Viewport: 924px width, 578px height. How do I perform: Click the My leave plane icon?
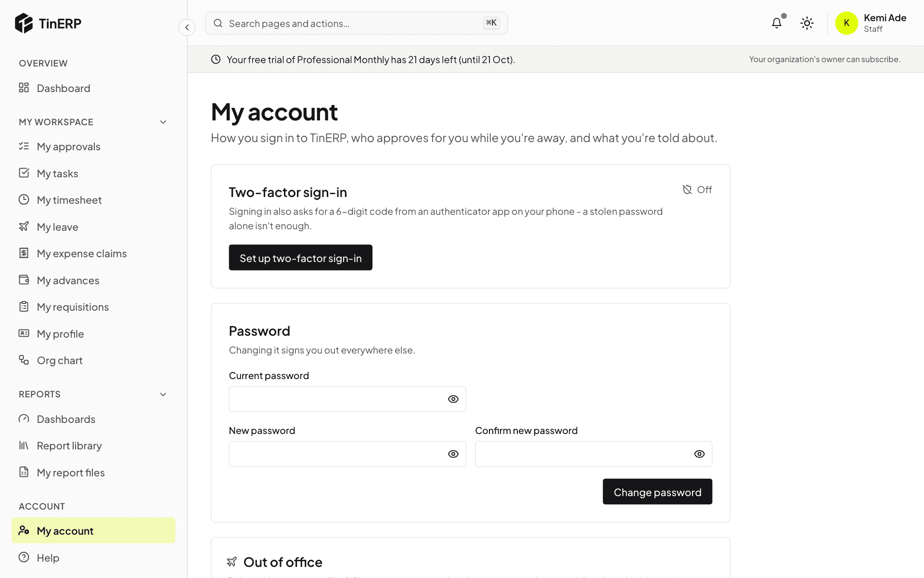[24, 226]
